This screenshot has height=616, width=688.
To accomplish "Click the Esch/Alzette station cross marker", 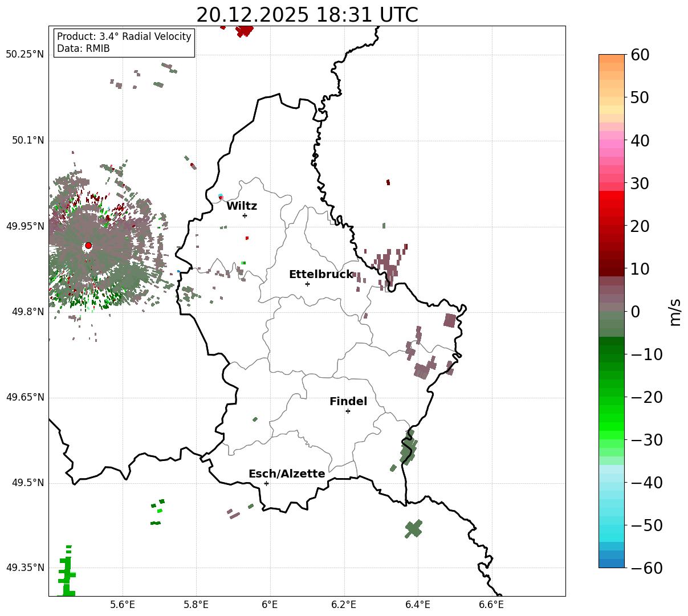I will pyautogui.click(x=266, y=483).
